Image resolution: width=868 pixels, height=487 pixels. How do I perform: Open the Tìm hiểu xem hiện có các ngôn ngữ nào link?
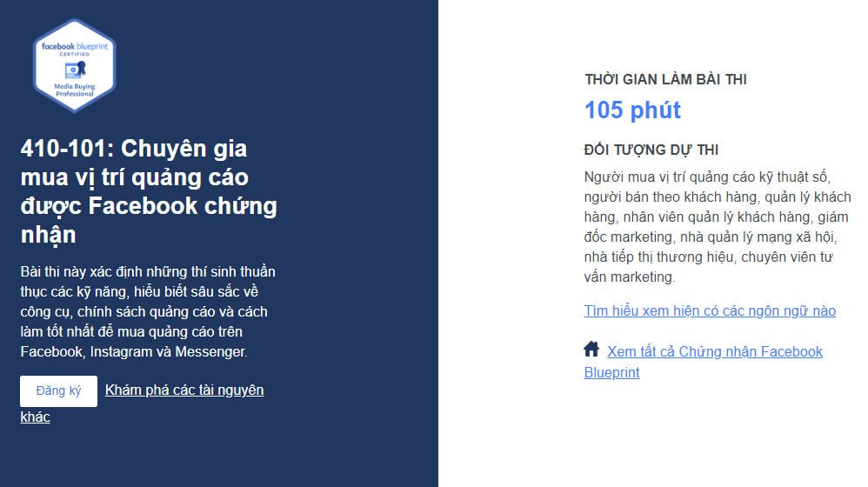[x=710, y=310]
